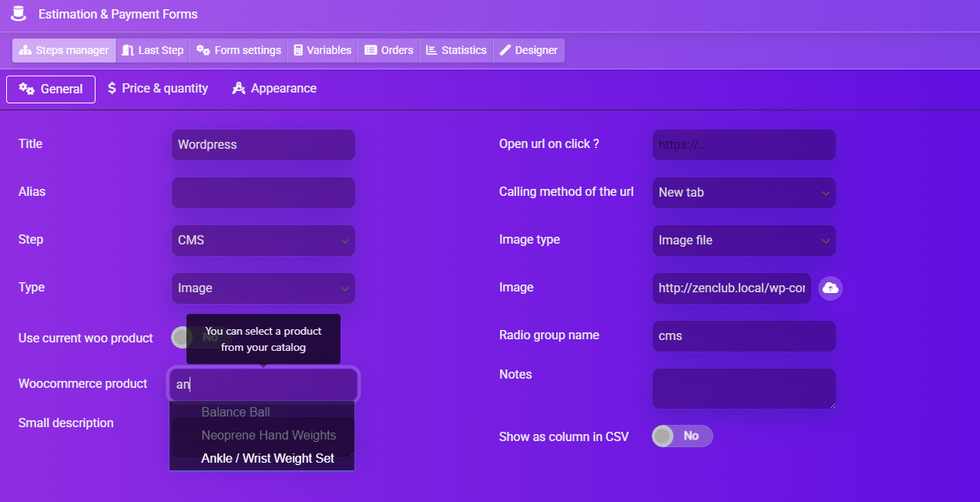
Task: Open the Step dropdown showing CMS
Action: (263, 241)
